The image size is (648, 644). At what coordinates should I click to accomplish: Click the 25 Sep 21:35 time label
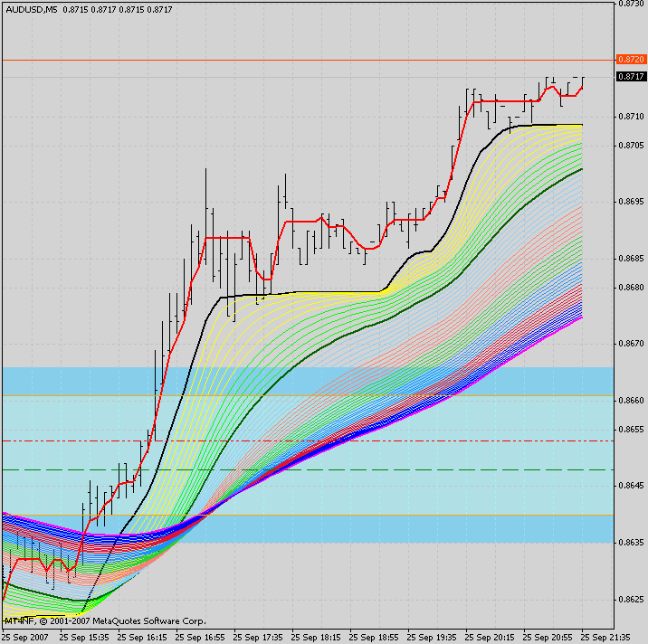pos(605,638)
